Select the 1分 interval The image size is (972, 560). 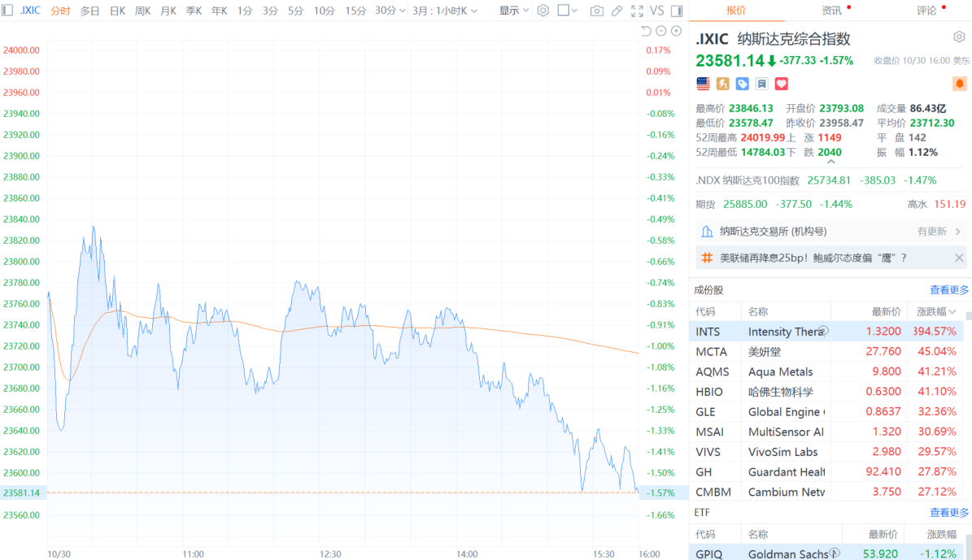(245, 11)
